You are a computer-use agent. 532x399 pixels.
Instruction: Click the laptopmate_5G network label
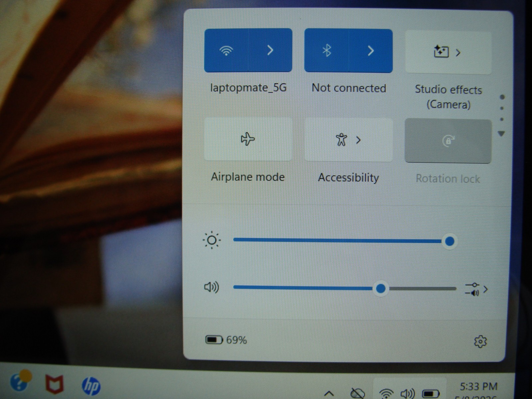(x=248, y=88)
